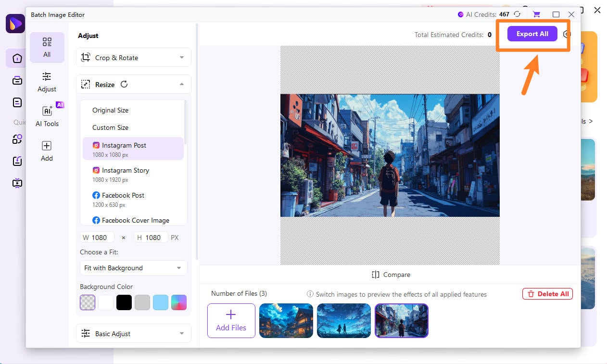Select the white background color swatch

point(106,302)
